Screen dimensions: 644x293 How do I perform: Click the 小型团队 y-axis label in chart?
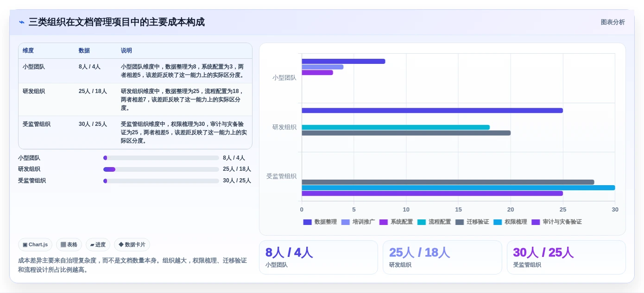[284, 78]
